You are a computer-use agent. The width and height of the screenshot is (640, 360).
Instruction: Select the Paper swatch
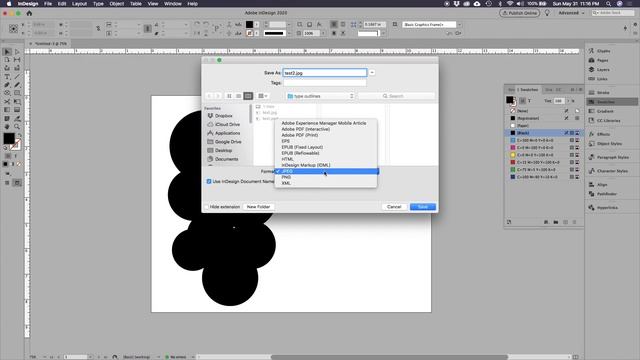[544, 126]
